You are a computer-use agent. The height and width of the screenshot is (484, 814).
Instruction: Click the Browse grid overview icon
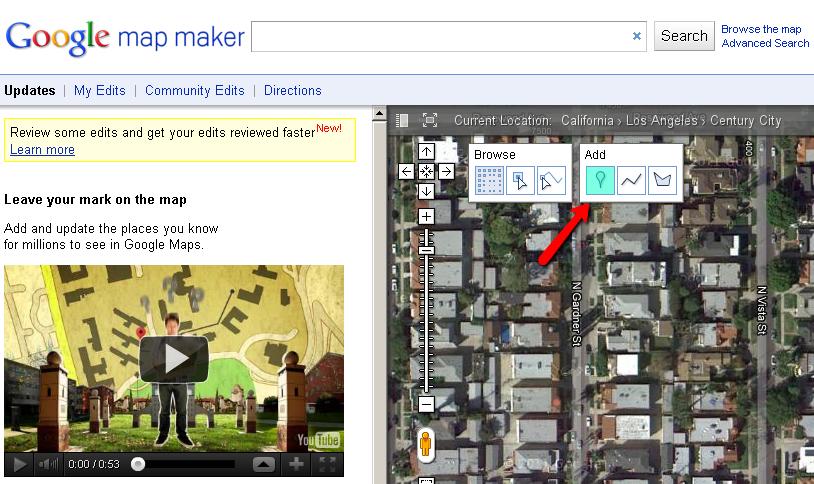(488, 180)
